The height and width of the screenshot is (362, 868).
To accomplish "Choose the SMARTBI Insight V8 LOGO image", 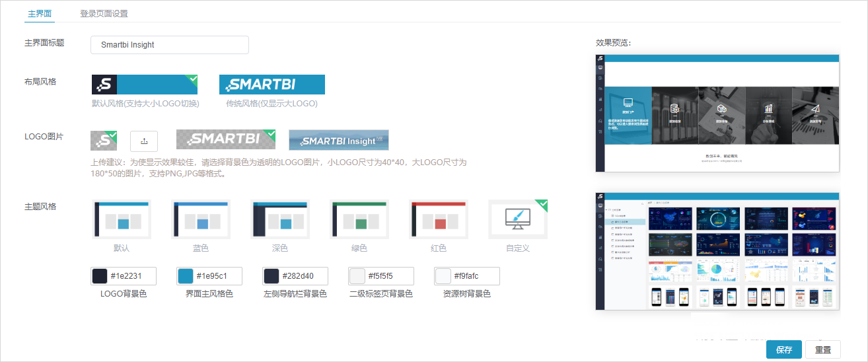I will (x=339, y=140).
